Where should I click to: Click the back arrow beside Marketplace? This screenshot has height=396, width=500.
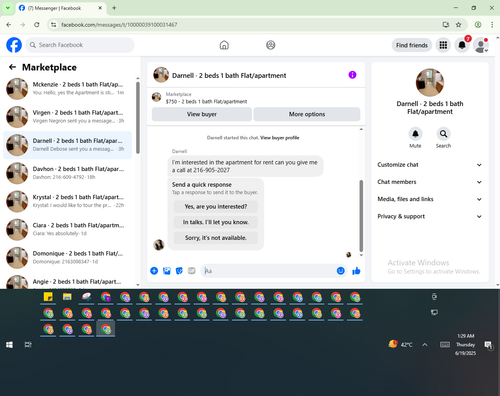[x=12, y=67]
